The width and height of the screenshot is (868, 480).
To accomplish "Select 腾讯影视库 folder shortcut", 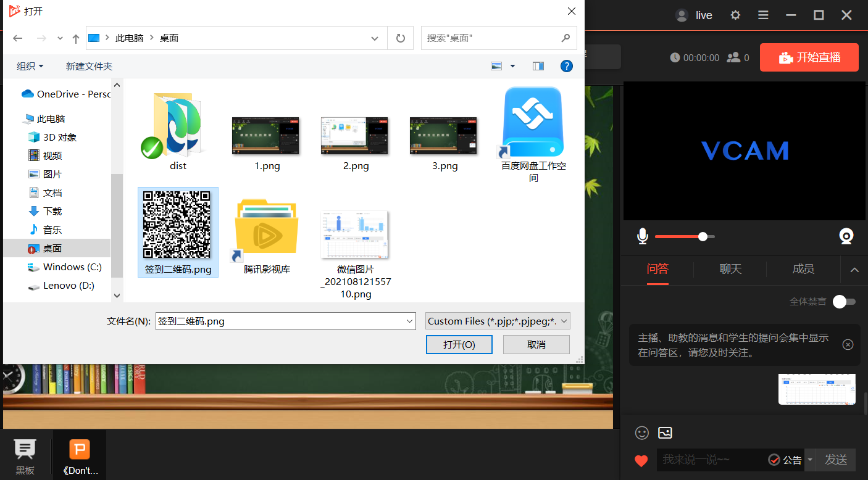I will click(267, 236).
